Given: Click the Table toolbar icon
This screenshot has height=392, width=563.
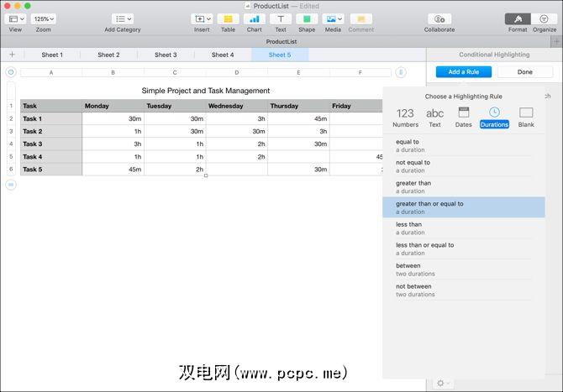Looking at the screenshot, I should click(x=228, y=18).
